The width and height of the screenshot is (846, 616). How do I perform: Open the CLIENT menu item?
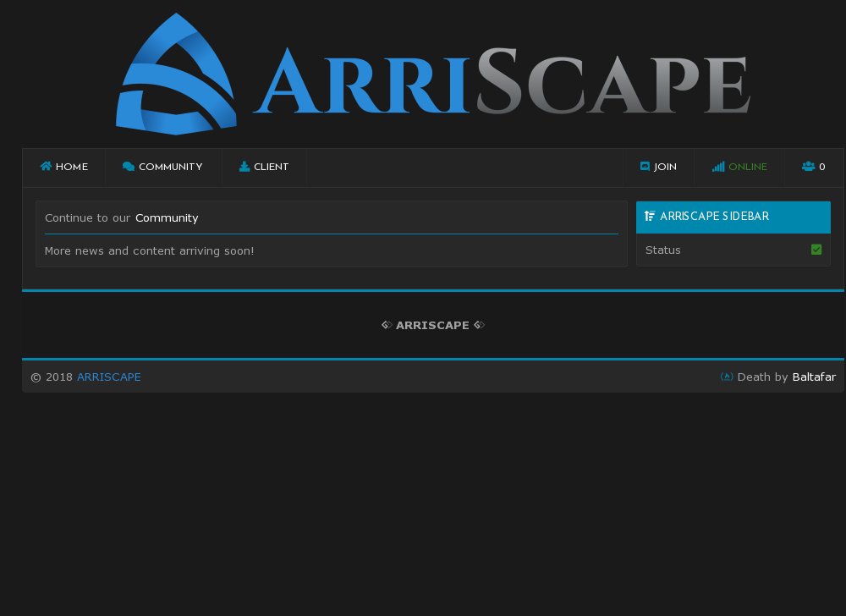tap(264, 167)
